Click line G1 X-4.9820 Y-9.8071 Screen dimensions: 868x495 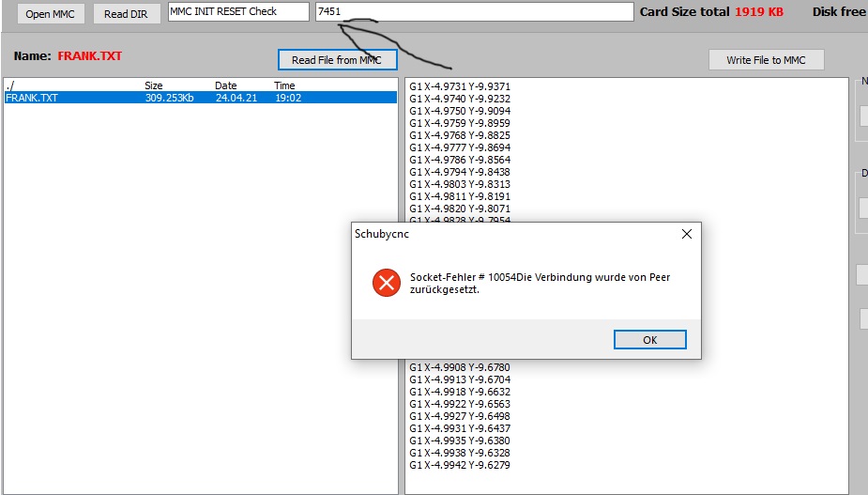coord(460,209)
